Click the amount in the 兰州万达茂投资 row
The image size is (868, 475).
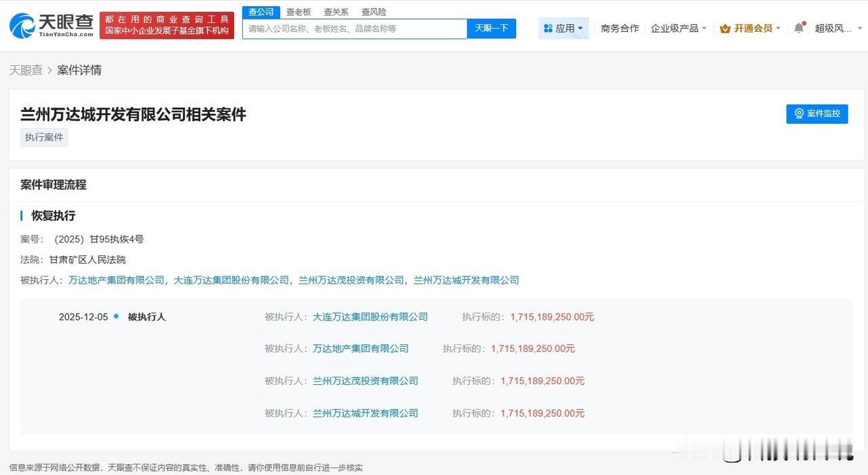542,381
